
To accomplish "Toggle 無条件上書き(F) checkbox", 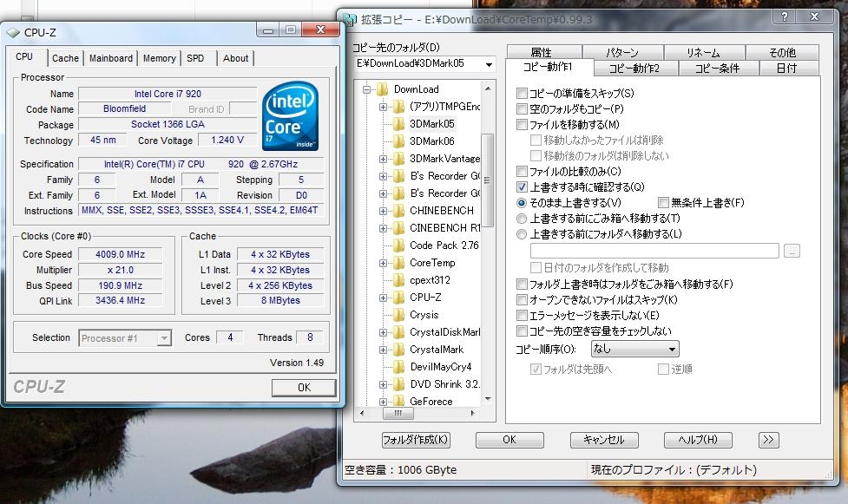I will (664, 203).
